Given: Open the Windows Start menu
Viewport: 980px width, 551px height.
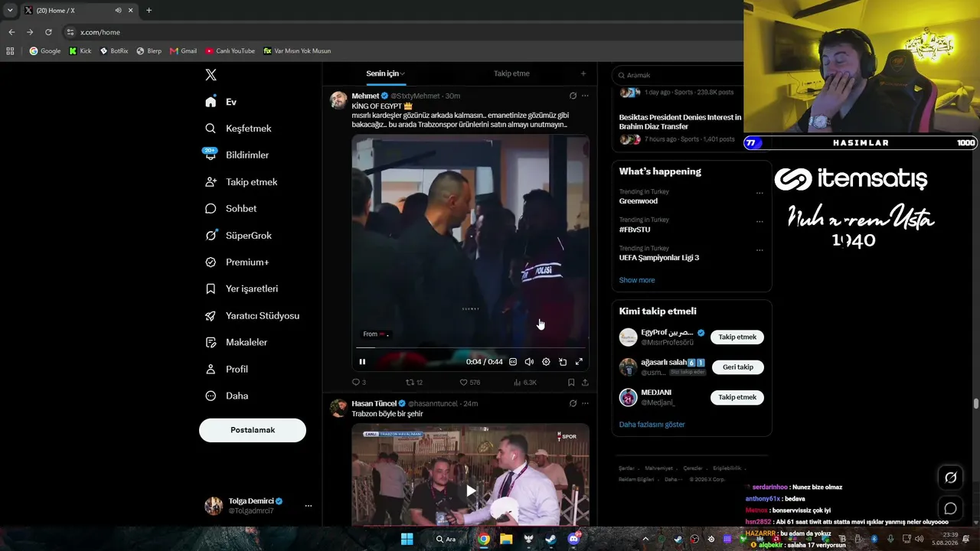Looking at the screenshot, I should 407,539.
